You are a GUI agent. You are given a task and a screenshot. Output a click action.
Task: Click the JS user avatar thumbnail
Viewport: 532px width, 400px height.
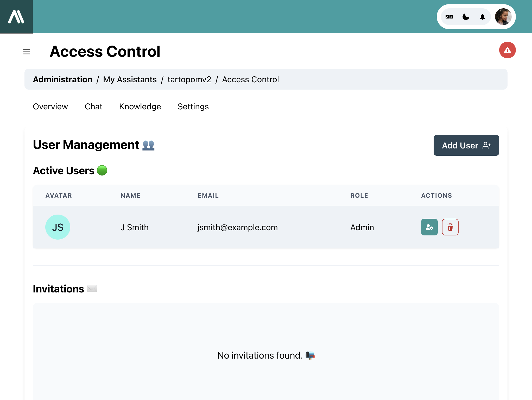point(58,227)
